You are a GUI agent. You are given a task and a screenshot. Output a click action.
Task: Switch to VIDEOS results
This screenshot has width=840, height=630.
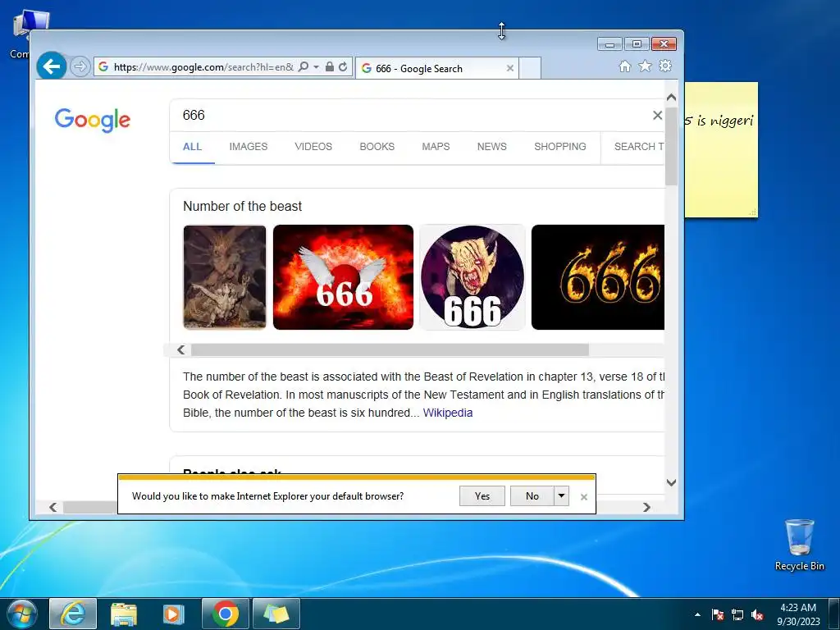pyautogui.click(x=313, y=147)
